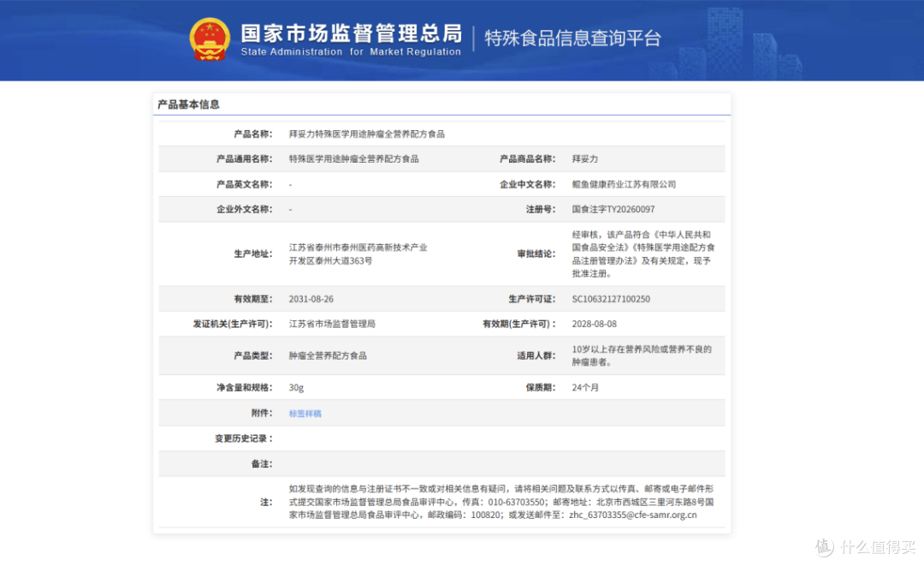
Task: Select validity date 2031-08-26
Action: (311, 299)
